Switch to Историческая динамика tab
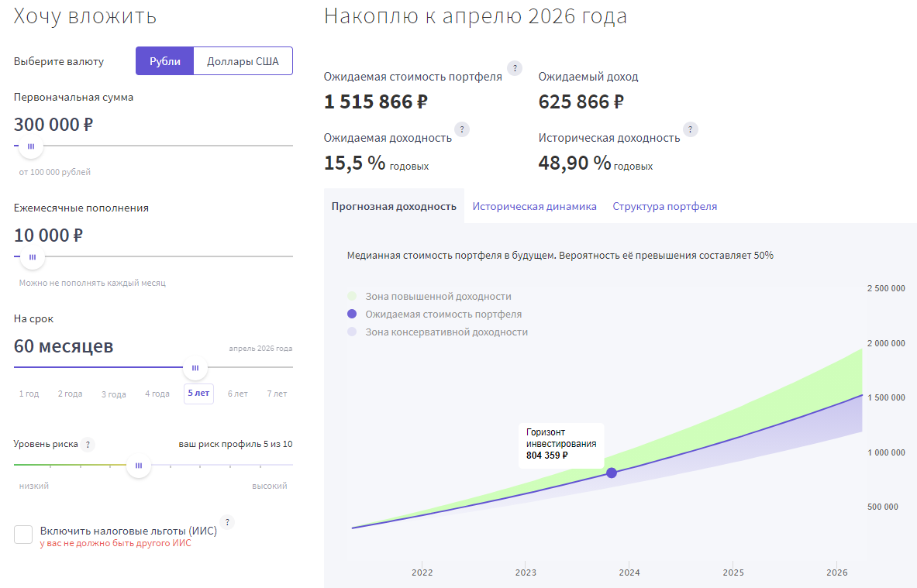Screen dimensions: 917x588 (x=533, y=206)
